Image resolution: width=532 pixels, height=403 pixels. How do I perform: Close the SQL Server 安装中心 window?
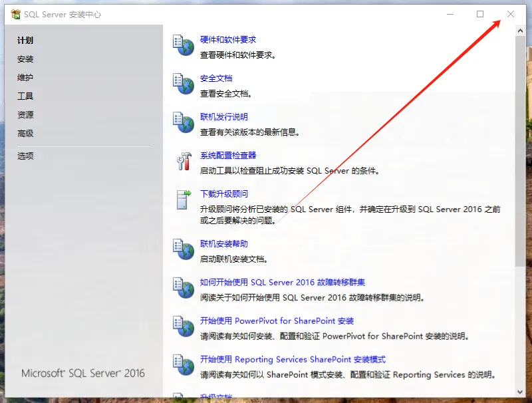point(511,14)
